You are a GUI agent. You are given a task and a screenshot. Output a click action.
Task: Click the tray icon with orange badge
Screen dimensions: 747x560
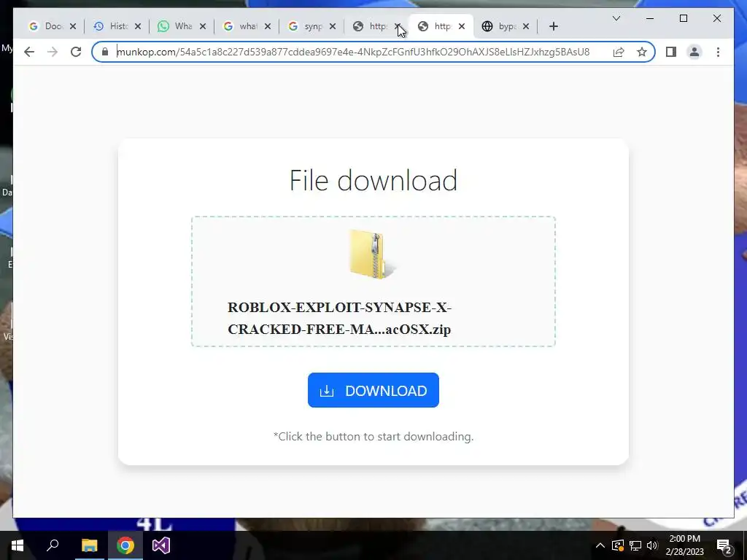pyautogui.click(x=617, y=545)
